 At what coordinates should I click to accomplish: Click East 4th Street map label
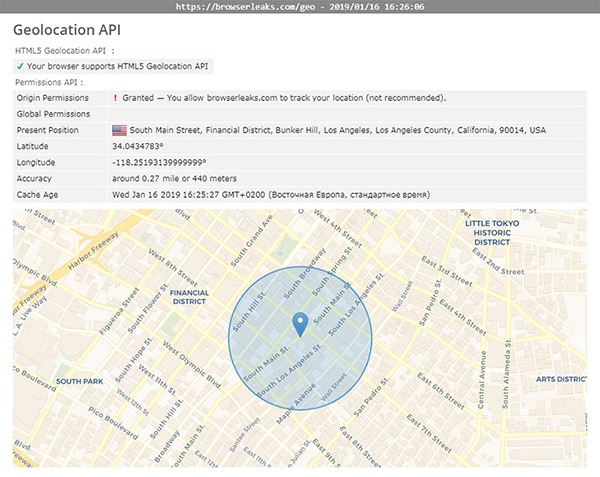(x=463, y=317)
